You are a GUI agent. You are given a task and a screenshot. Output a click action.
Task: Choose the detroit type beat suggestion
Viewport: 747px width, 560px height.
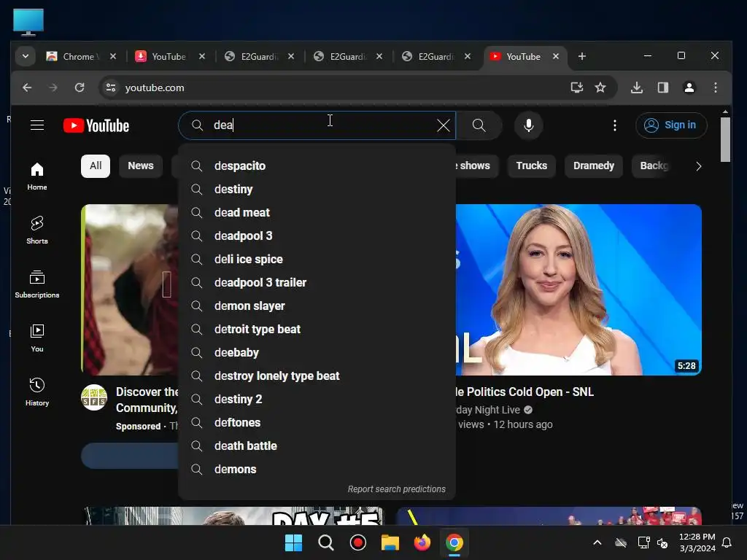tap(317, 329)
